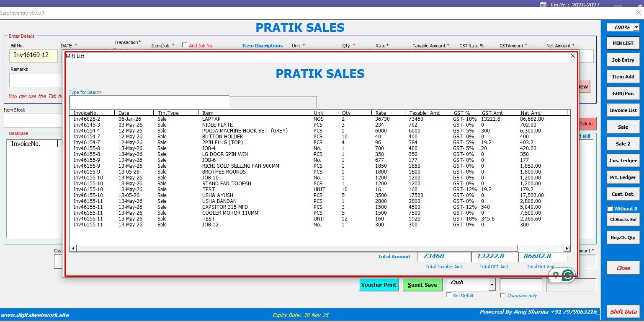Click the Sumit Save button
Image resolution: width=644 pixels, height=322 pixels.
(422, 285)
